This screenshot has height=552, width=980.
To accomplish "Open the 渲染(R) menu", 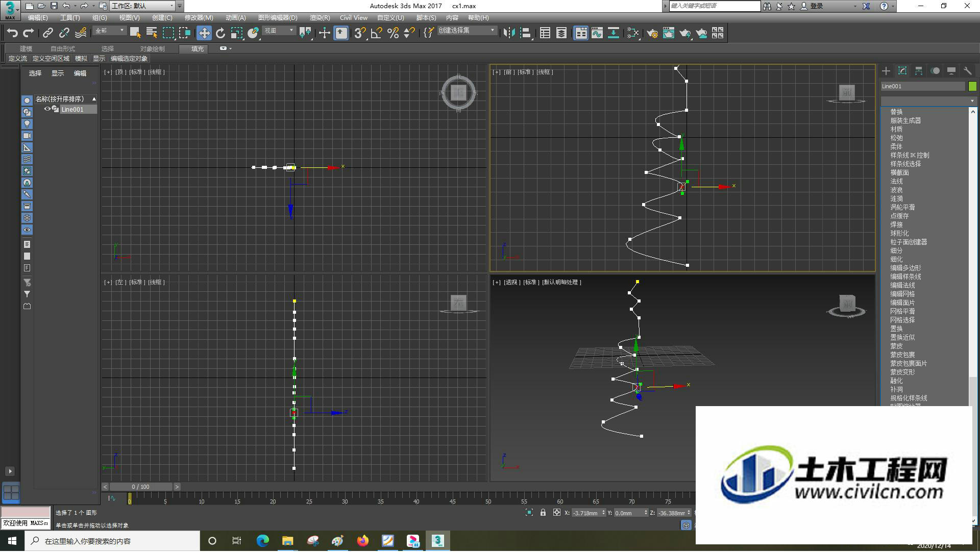I will (x=320, y=18).
